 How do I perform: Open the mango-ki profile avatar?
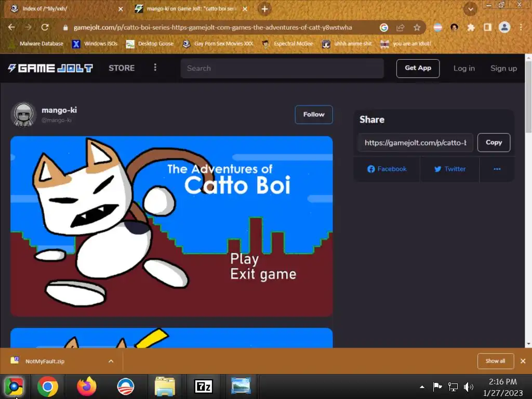23,114
